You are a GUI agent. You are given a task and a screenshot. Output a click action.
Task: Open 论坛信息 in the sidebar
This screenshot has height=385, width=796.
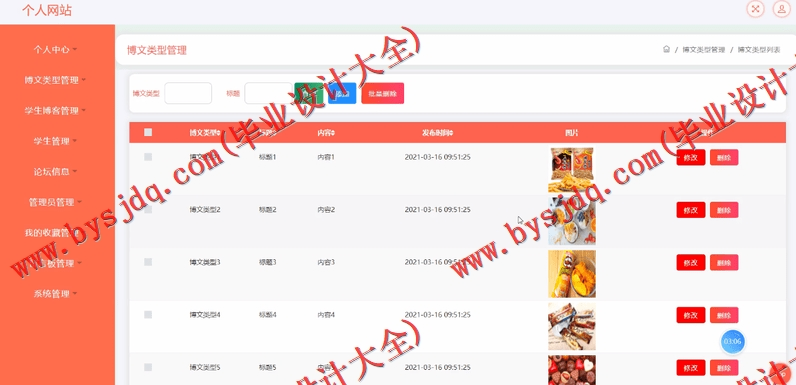tap(52, 171)
